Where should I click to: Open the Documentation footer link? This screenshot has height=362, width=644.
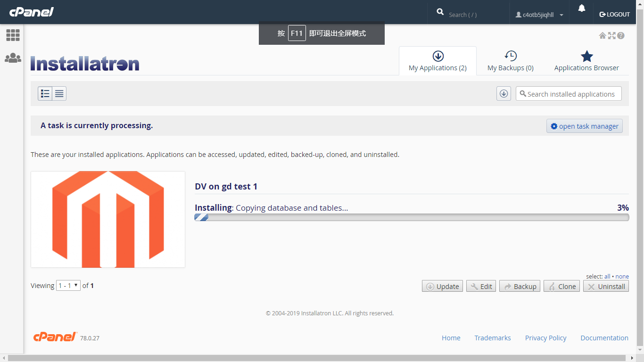[604, 338]
